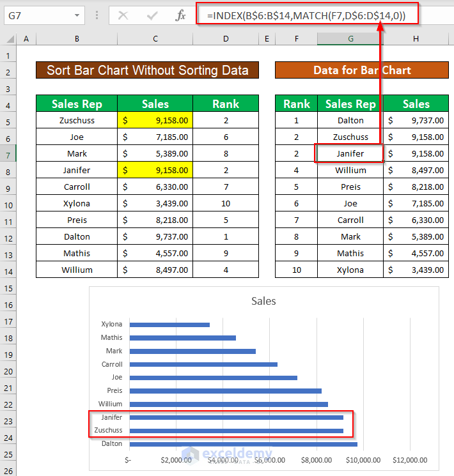This screenshot has width=454, height=476.
Task: Select the cell 'Carroll' in column G
Action: (x=350, y=220)
